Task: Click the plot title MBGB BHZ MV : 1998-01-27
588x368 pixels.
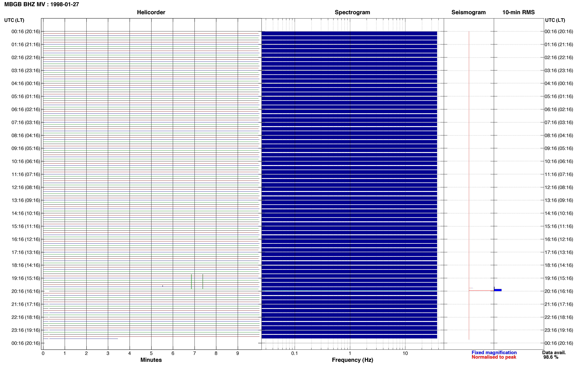Action: [x=42, y=4]
